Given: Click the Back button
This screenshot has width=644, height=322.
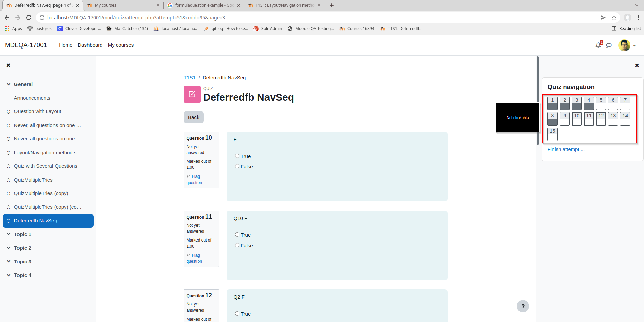Looking at the screenshot, I should [193, 117].
